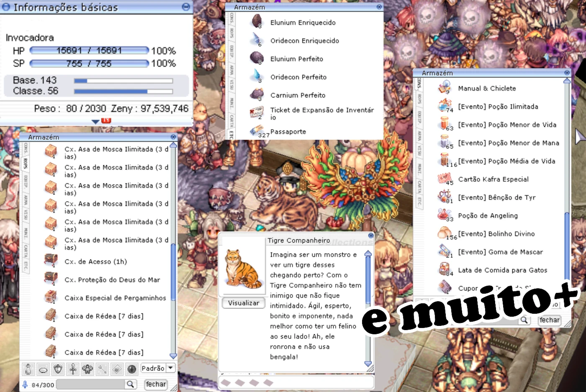Image resolution: width=586 pixels, height=392 pixels.
Task: Click search input field in left Armazém
Action: (91, 384)
